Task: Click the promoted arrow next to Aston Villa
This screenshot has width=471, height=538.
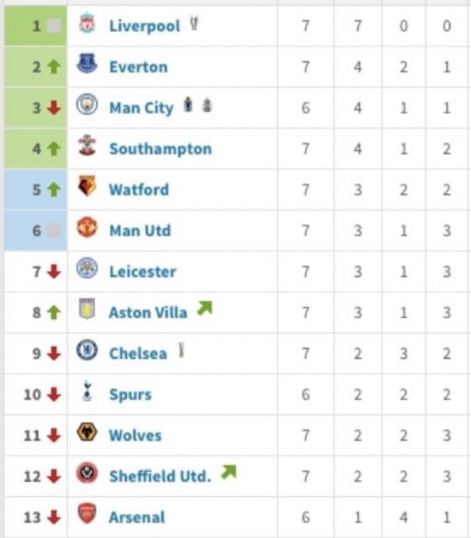Action: [205, 308]
